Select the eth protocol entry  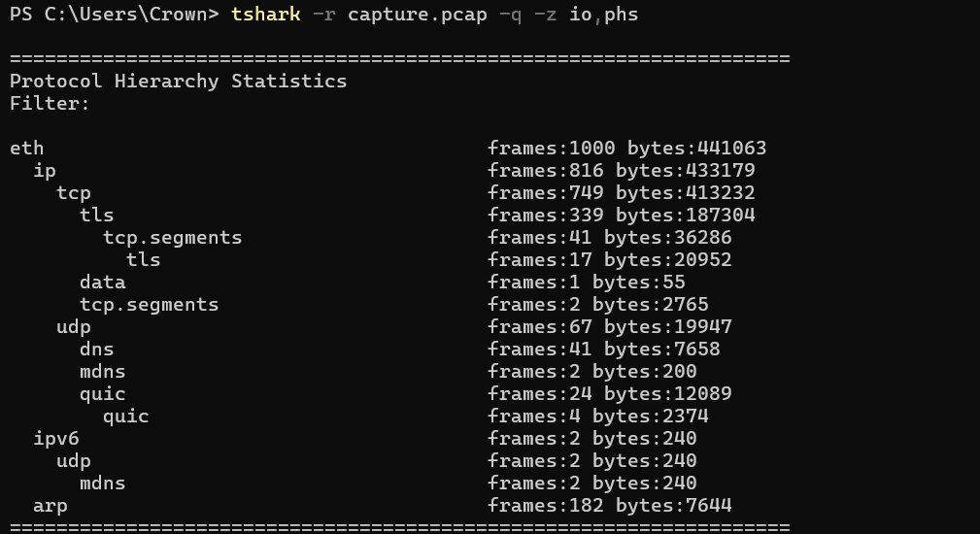point(26,149)
